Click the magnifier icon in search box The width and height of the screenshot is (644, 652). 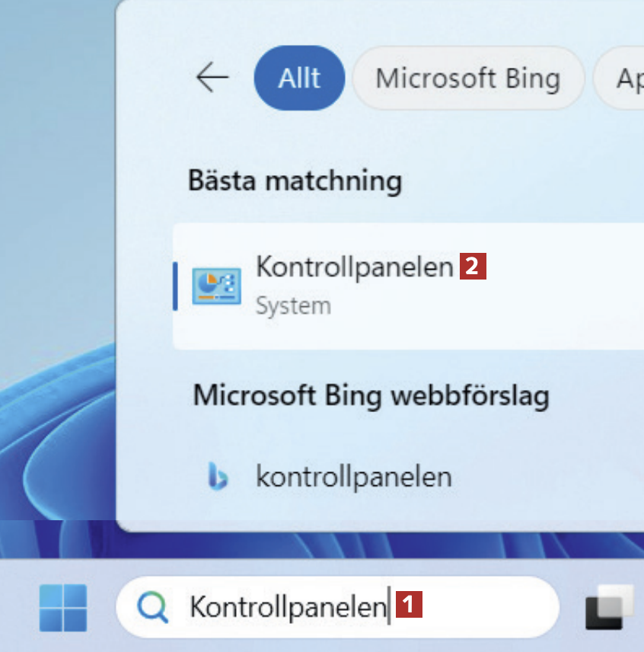tap(152, 607)
